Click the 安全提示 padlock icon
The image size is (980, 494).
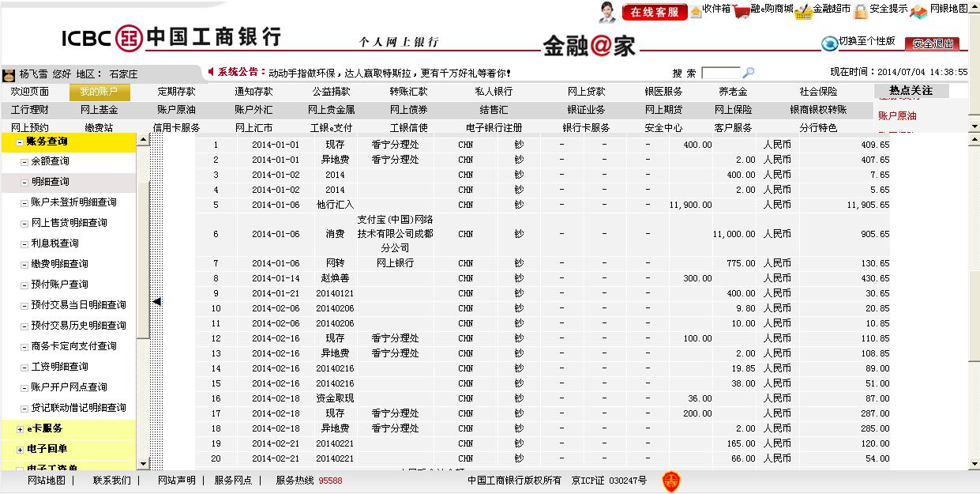point(861,11)
